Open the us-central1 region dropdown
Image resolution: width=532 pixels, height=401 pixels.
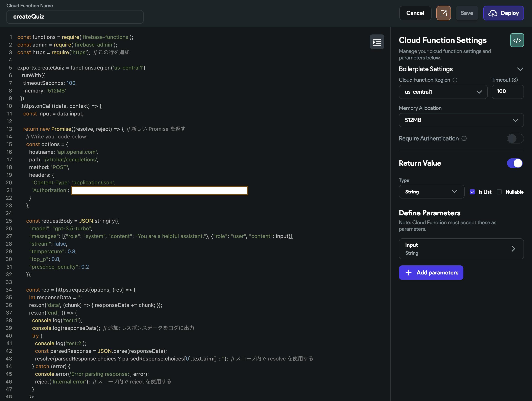[443, 92]
